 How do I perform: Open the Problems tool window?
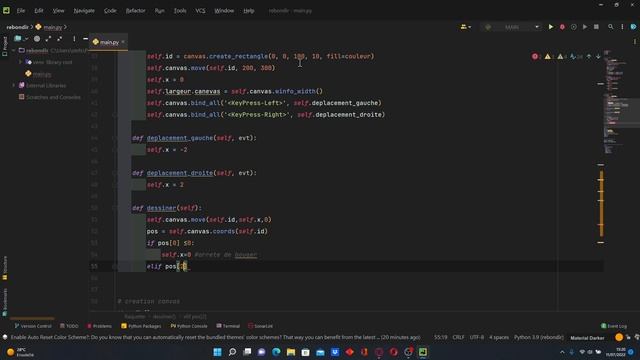point(99,326)
